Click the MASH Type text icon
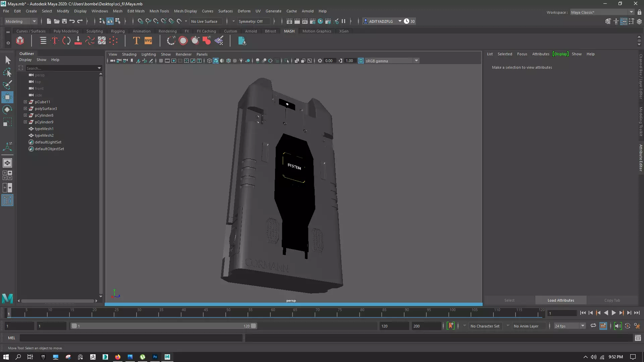The height and width of the screenshot is (362, 644). pos(136,41)
